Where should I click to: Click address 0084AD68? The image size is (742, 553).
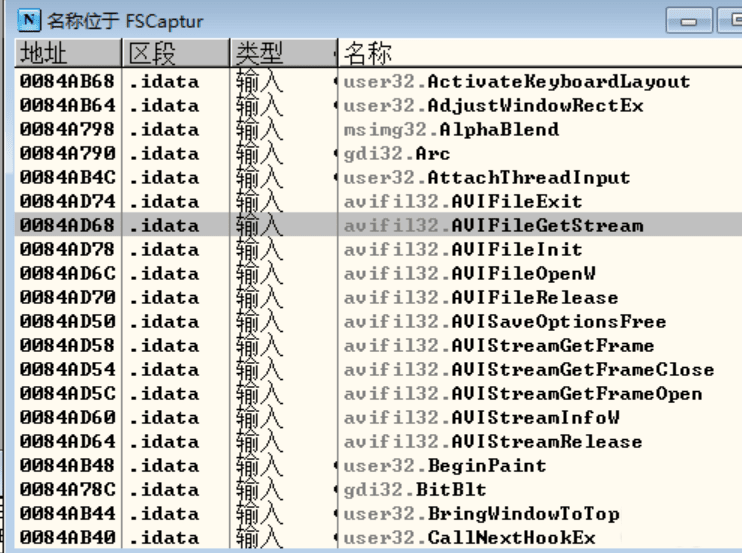(x=67, y=226)
